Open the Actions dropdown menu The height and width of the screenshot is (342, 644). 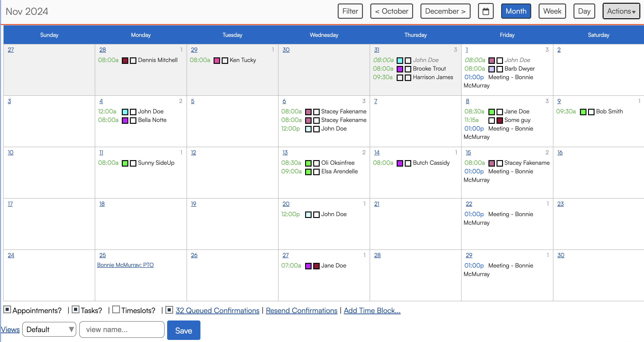pos(621,11)
